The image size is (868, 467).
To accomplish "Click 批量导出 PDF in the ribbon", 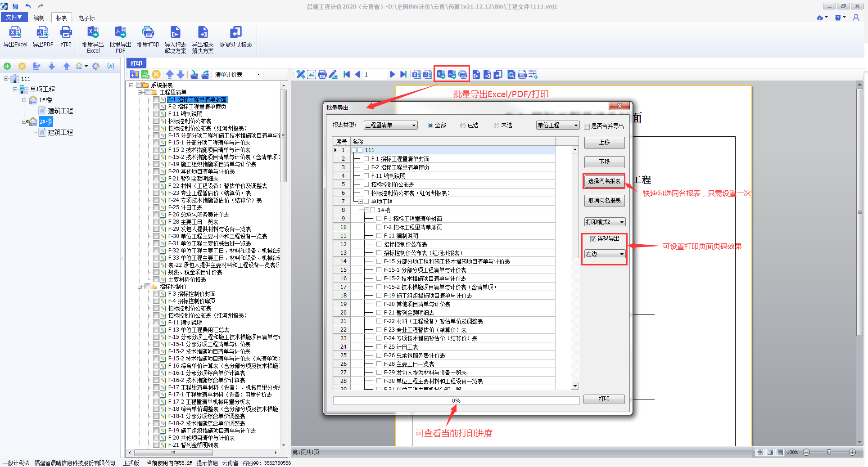I will 120,40.
